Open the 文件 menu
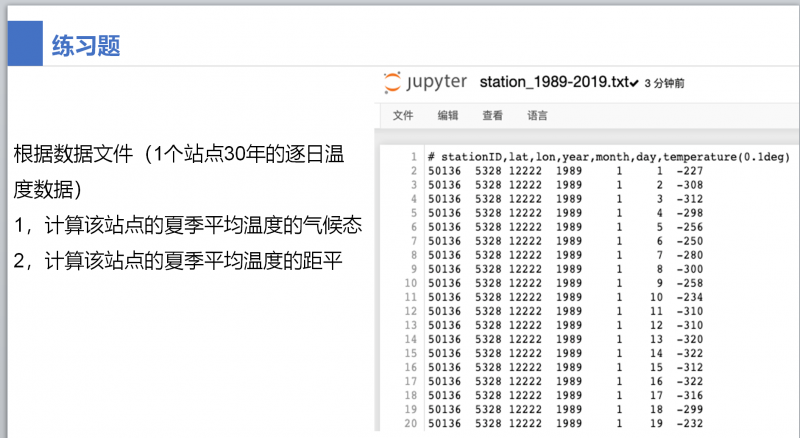Screen dimensions: 800x438 pos(403,116)
